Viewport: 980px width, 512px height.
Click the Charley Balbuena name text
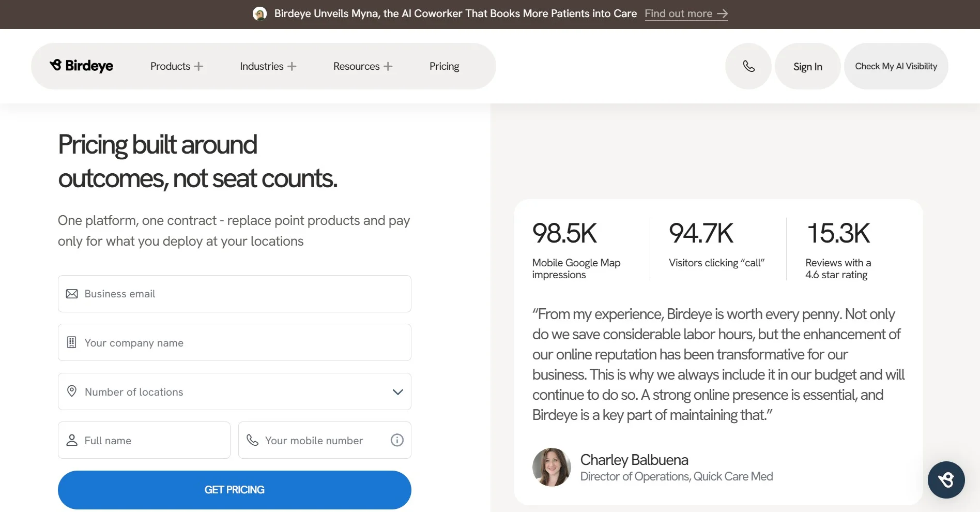coord(634,460)
